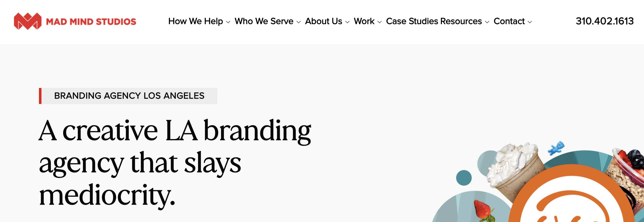Select About Us in the navigation

click(324, 21)
